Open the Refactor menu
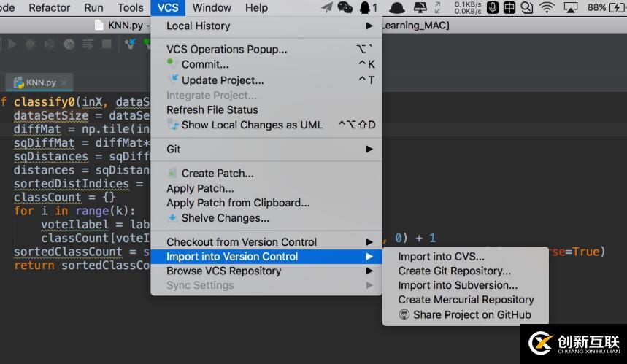 click(50, 8)
